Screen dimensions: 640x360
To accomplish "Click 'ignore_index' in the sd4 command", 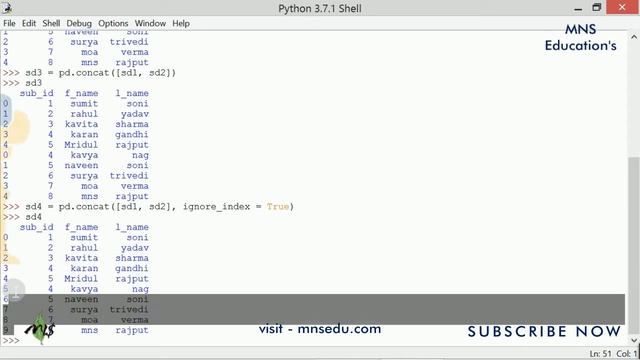I will coord(216,207).
